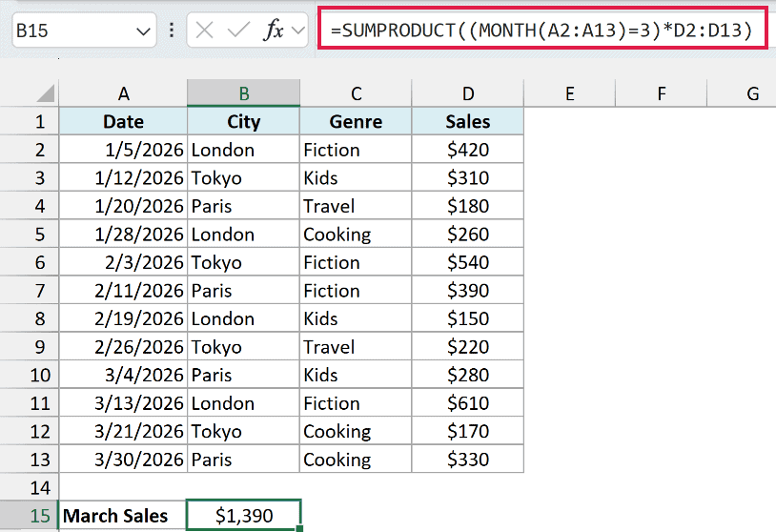Click the $170 sales cell
Viewport: 776px width, 532px height.
(468, 431)
